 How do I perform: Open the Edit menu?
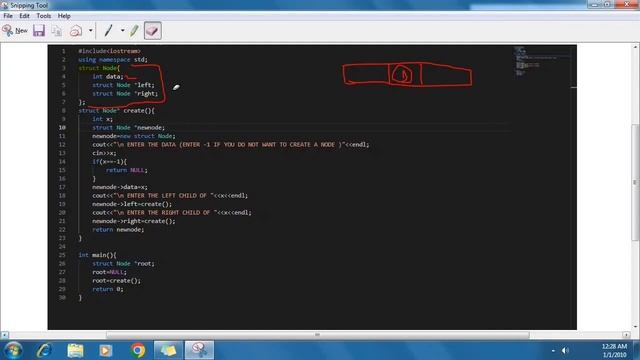pyautogui.click(x=24, y=16)
